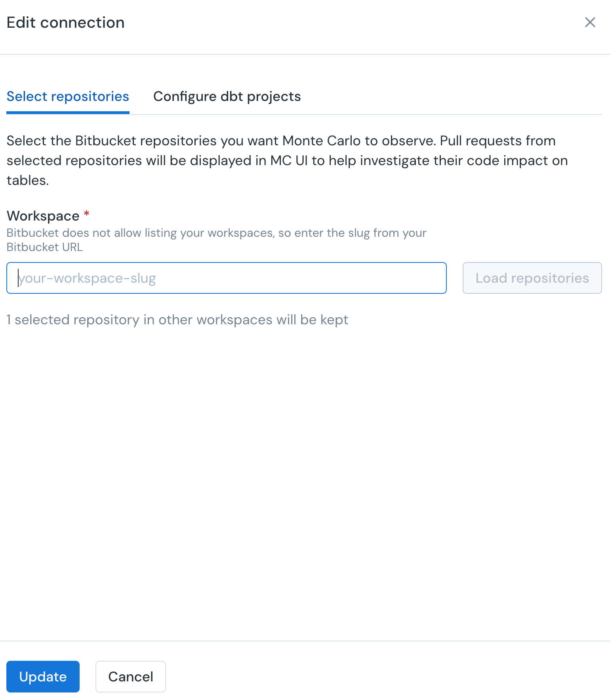The height and width of the screenshot is (700, 610).
Task: Click the empty area below the kept notice
Action: (305, 475)
